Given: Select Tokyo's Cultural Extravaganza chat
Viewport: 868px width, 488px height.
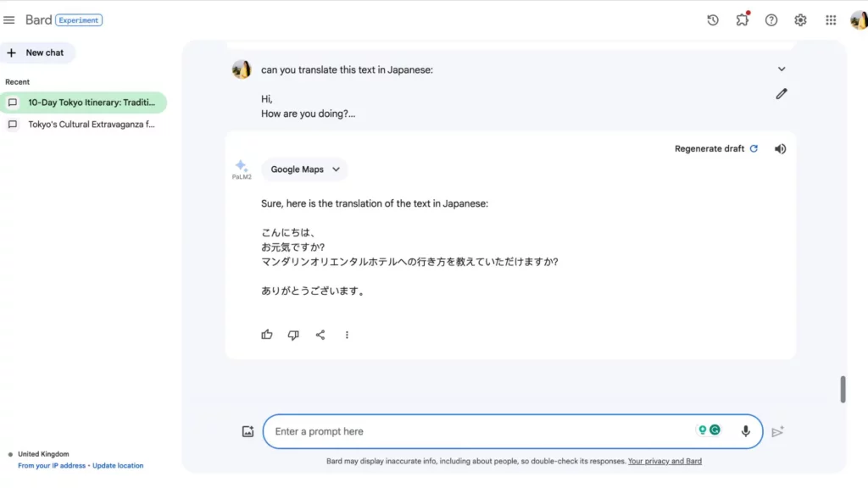Looking at the screenshot, I should (x=91, y=125).
